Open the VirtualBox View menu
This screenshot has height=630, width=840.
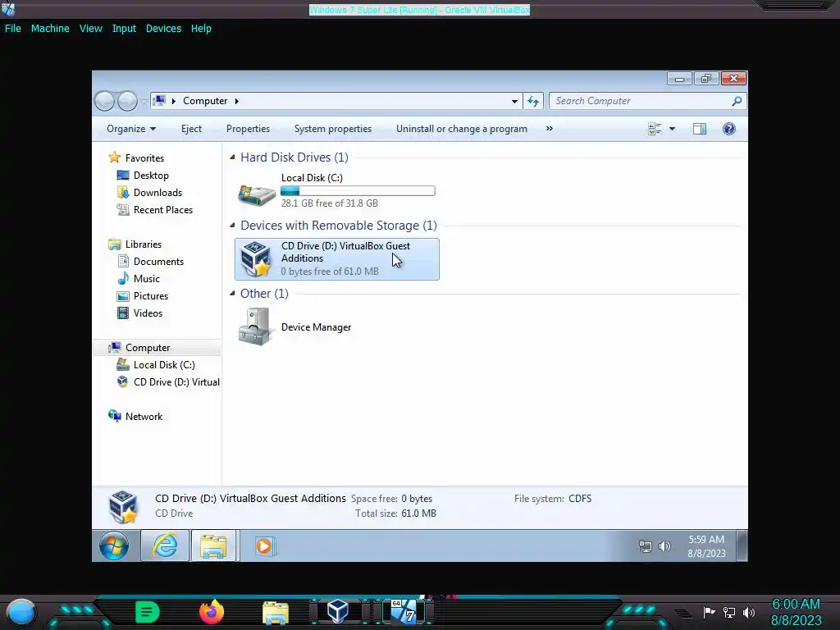point(90,29)
